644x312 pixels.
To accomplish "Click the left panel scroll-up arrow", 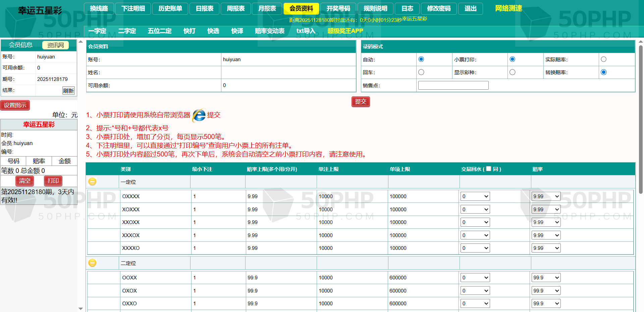I will pyautogui.click(x=80, y=42).
